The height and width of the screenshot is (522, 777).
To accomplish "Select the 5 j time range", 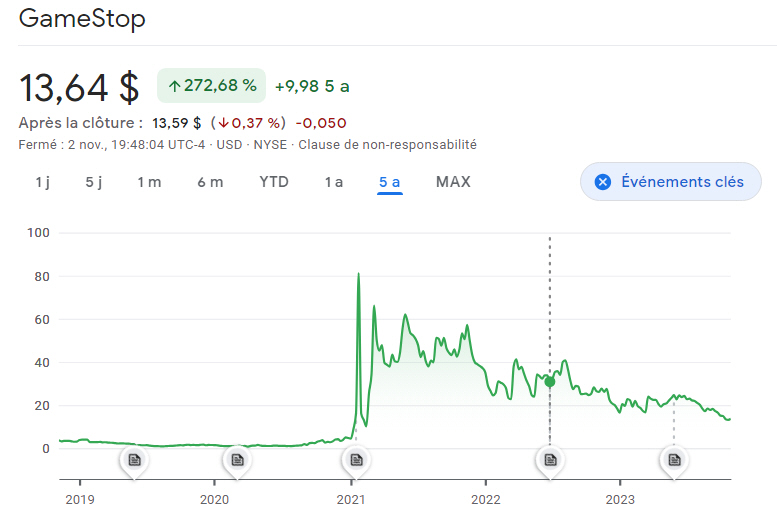I will (x=94, y=182).
